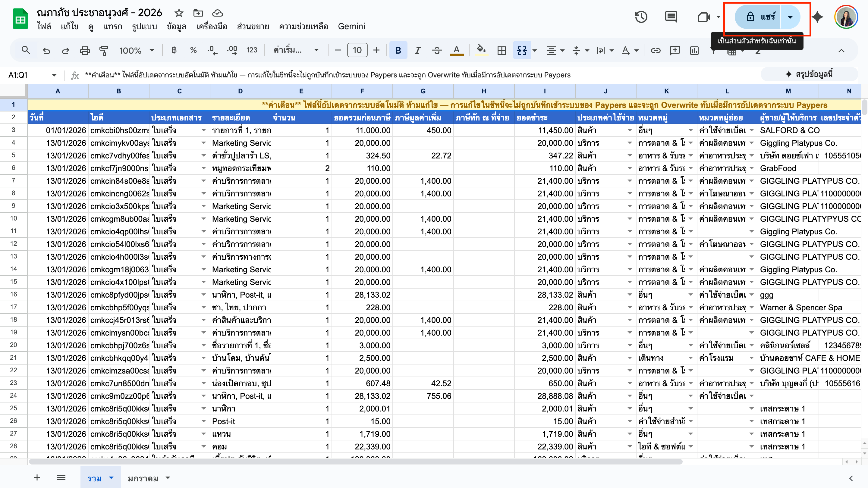
Task: Open version history clock icon
Action: [x=641, y=17]
